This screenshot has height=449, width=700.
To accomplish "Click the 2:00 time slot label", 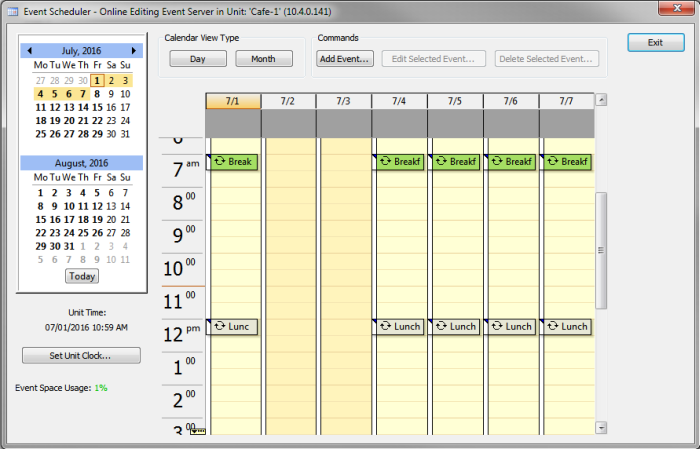I will (183, 400).
